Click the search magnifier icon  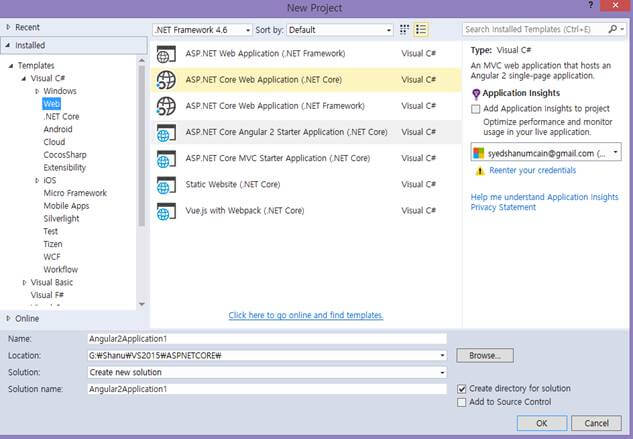coord(612,29)
